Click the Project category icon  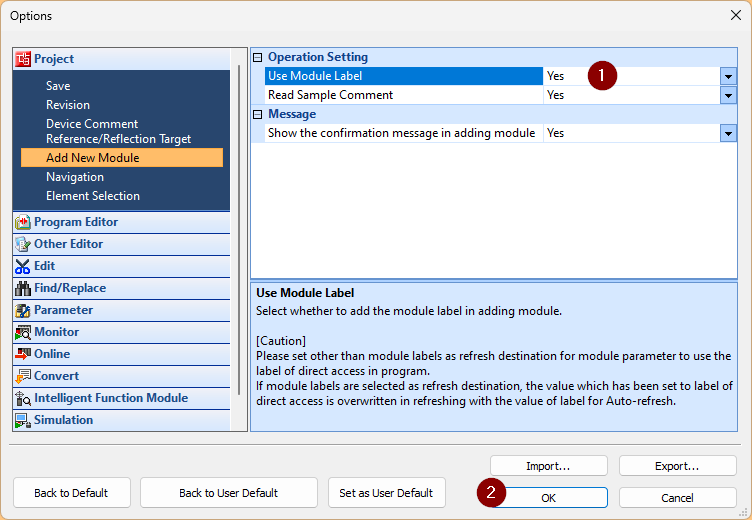pyautogui.click(x=23, y=59)
